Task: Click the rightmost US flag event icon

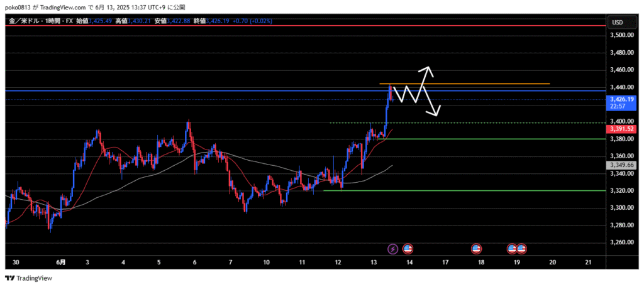Action: coord(521,249)
